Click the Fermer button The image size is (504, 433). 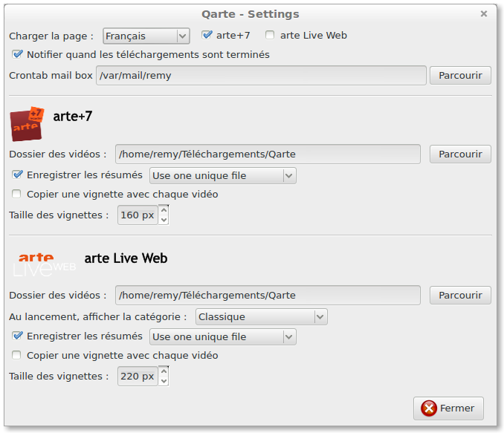[x=448, y=408]
